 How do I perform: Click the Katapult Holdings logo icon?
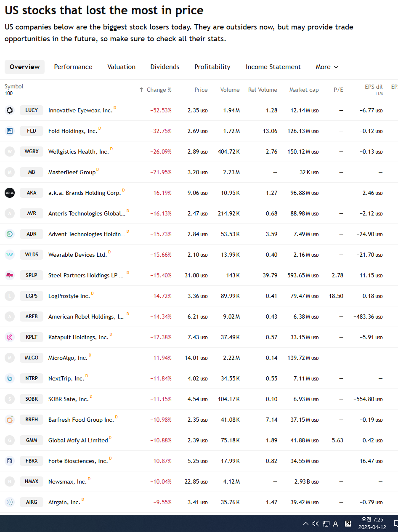tap(10, 337)
